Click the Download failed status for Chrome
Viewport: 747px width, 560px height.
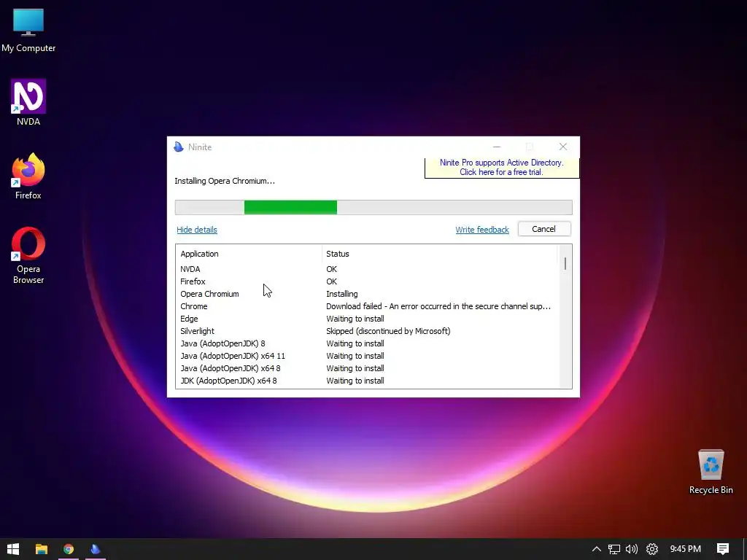tap(438, 306)
